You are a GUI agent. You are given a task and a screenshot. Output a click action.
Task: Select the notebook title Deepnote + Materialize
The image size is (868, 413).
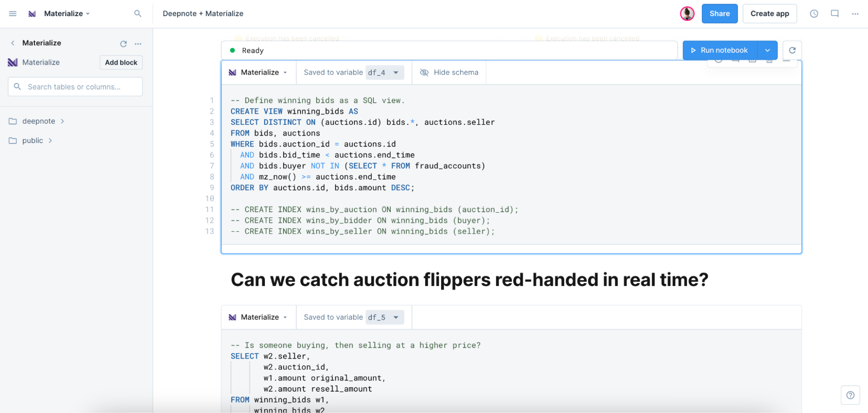pyautogui.click(x=203, y=13)
